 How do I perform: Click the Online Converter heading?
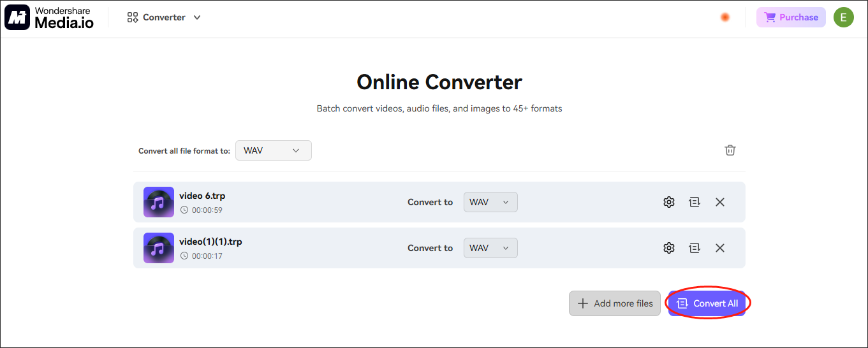[x=439, y=82]
